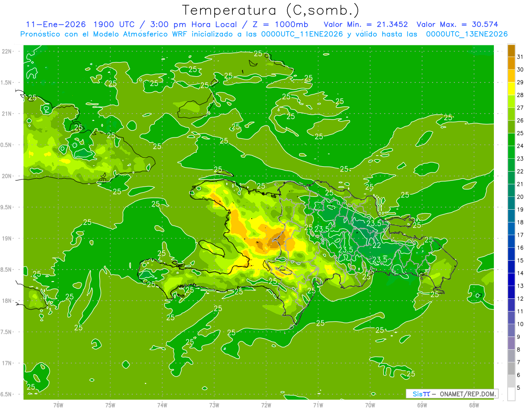Click the 76W longitude axis label
The width and height of the screenshot is (532, 411).
[58, 405]
